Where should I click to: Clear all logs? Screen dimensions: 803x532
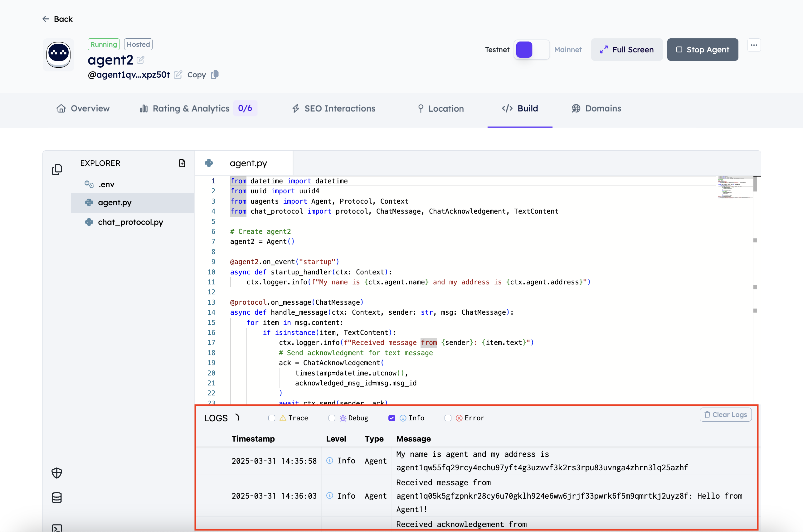[x=725, y=415]
